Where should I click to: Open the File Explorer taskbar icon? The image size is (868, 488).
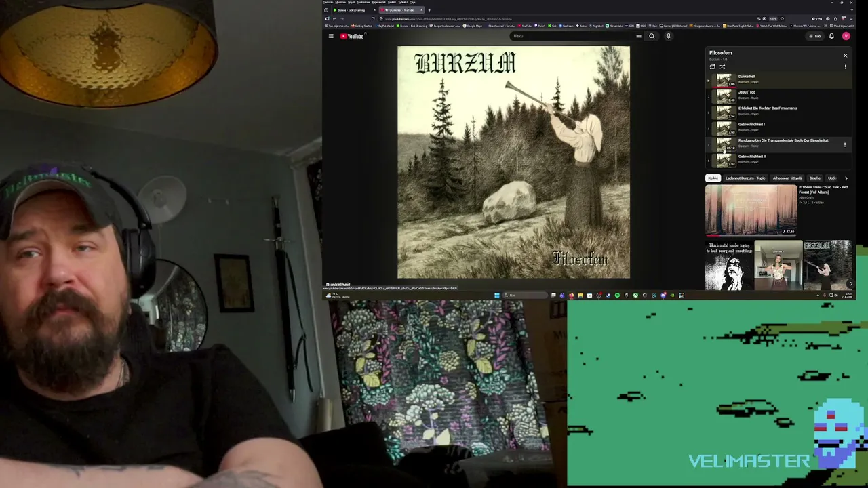pos(580,296)
